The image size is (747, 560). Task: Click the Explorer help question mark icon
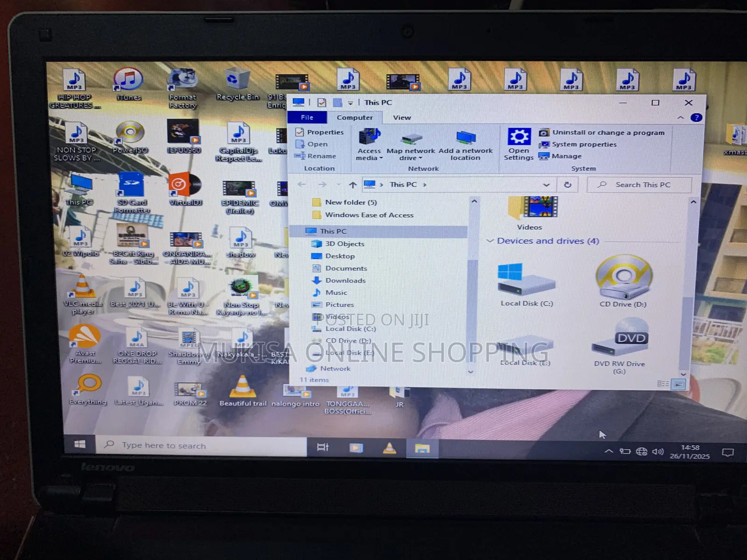tap(696, 118)
